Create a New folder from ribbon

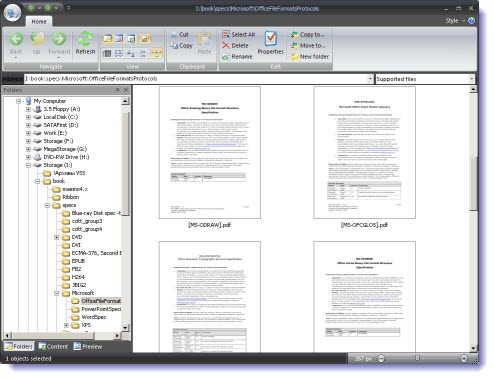click(x=310, y=56)
